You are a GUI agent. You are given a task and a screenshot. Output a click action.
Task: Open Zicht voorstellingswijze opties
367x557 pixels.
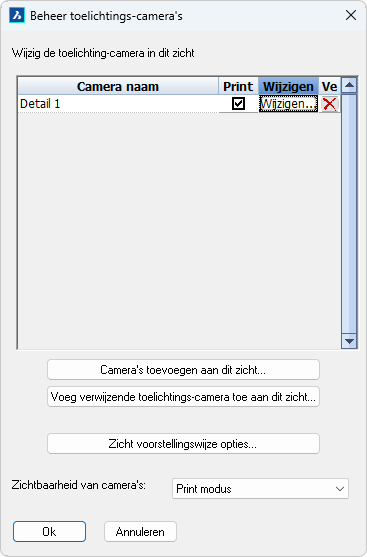coord(183,444)
